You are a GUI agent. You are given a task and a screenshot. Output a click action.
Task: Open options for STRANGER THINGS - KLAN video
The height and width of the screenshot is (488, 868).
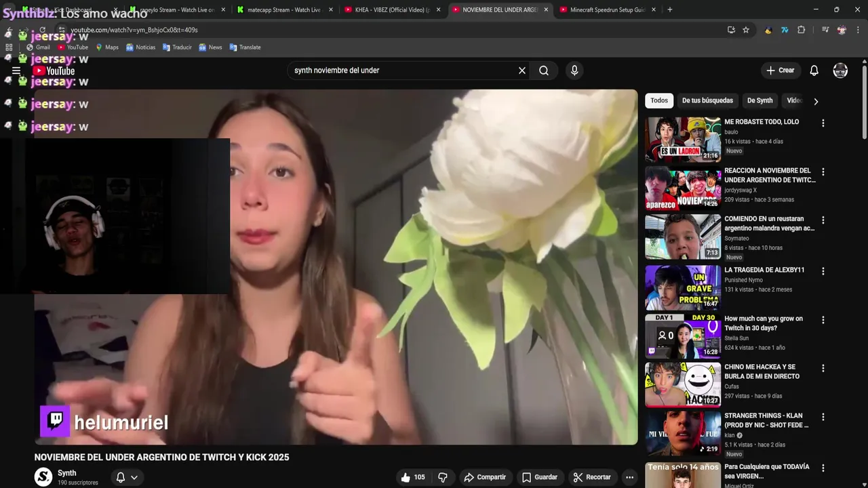pos(823,417)
